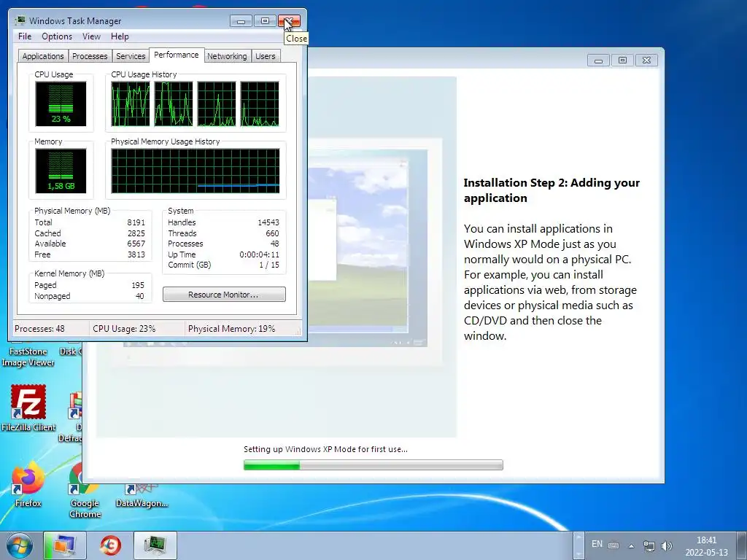Image resolution: width=747 pixels, height=560 pixels.
Task: Select the FastStone Image Viewer desktop label
Action: (28, 357)
